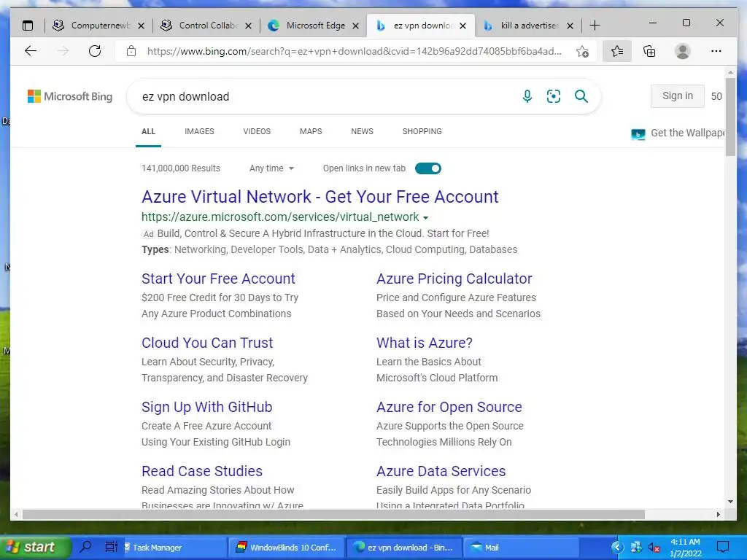Select the VIDEOS search tab
Viewport: 747px width, 560px height.
click(x=257, y=131)
